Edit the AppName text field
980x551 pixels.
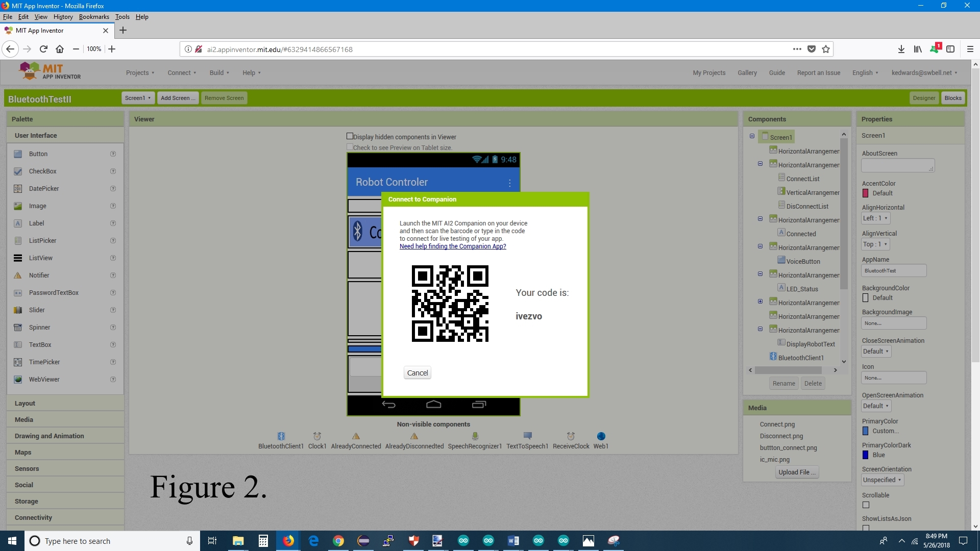(894, 271)
